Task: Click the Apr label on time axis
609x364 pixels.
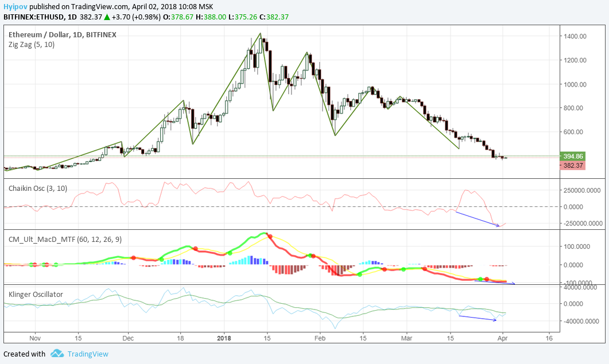Action: click(503, 338)
